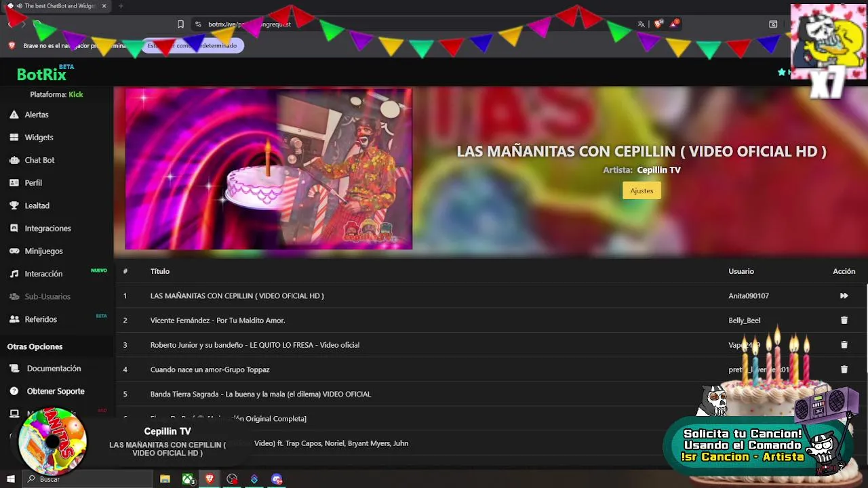Select The best ChatBot browser tab
This screenshot has width=868, height=488.
coord(58,6)
